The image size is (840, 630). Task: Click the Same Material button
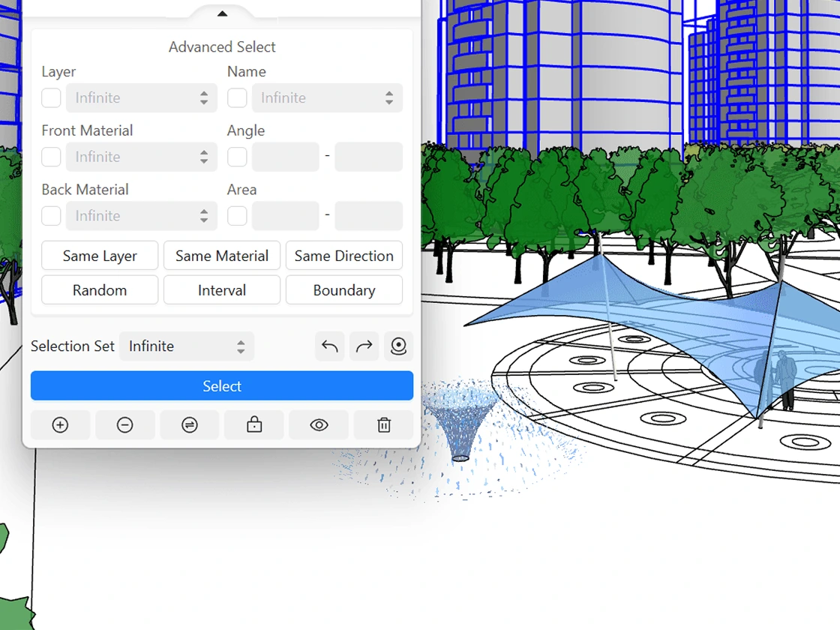pos(222,256)
